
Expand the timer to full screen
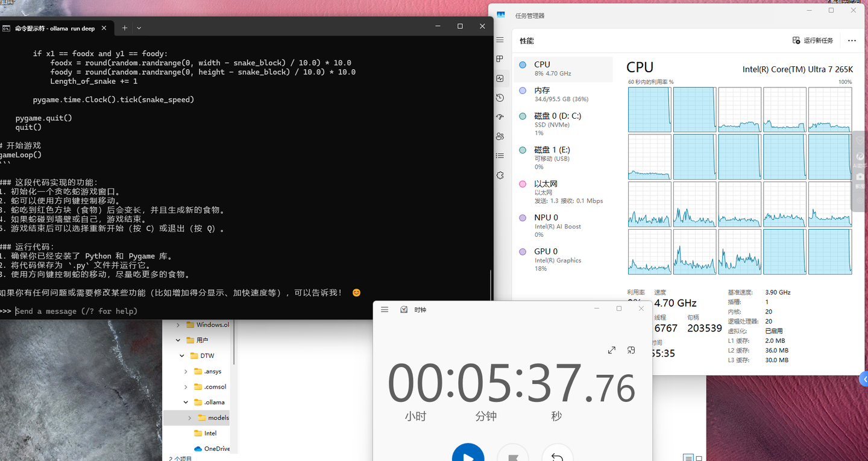(x=611, y=350)
